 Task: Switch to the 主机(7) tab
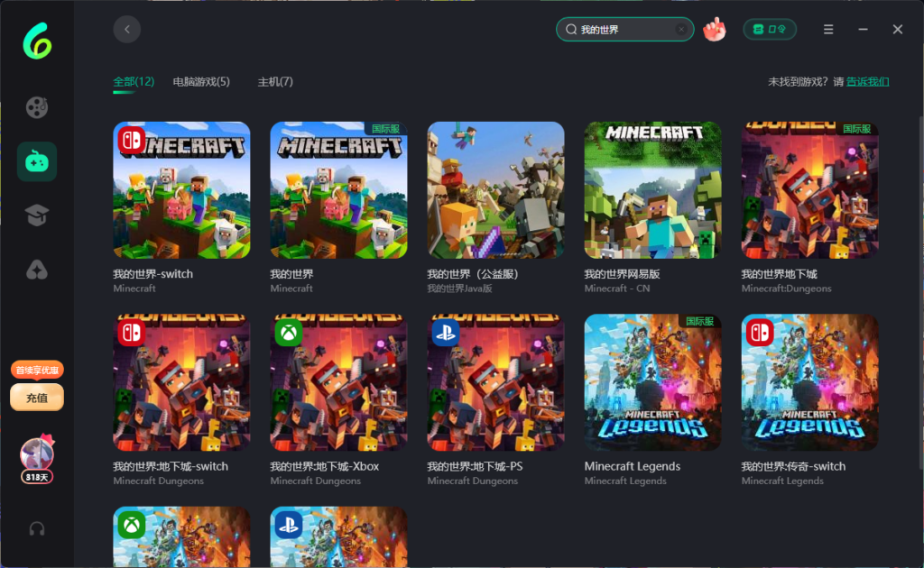coord(275,82)
